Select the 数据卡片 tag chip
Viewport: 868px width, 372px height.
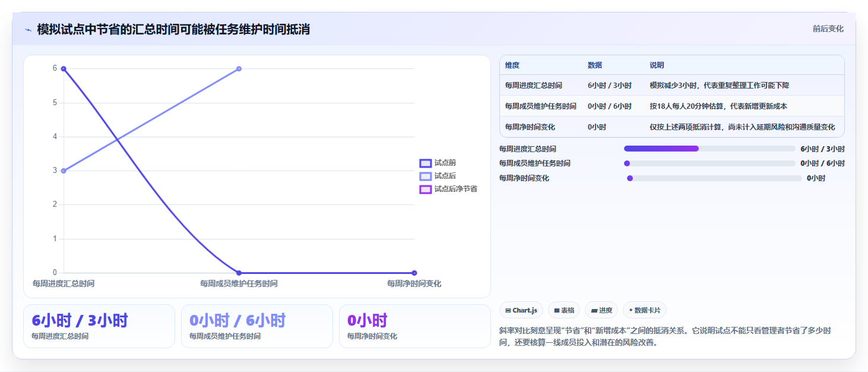pos(645,310)
